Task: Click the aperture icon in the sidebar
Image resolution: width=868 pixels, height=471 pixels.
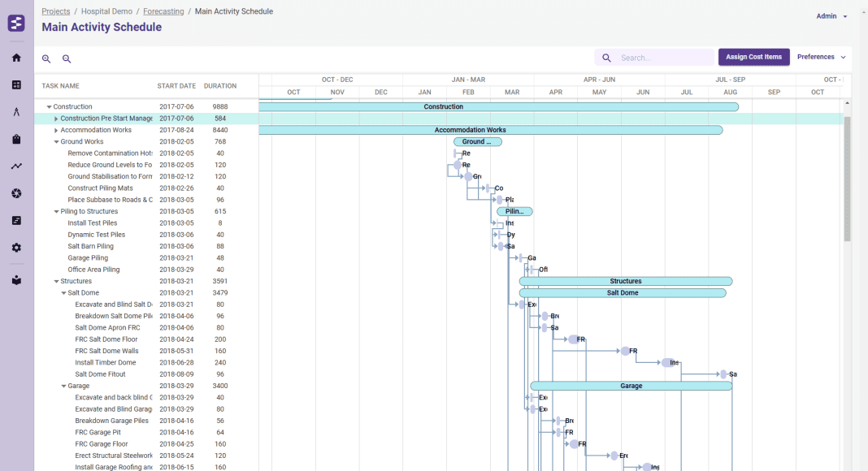Action: coord(16,193)
